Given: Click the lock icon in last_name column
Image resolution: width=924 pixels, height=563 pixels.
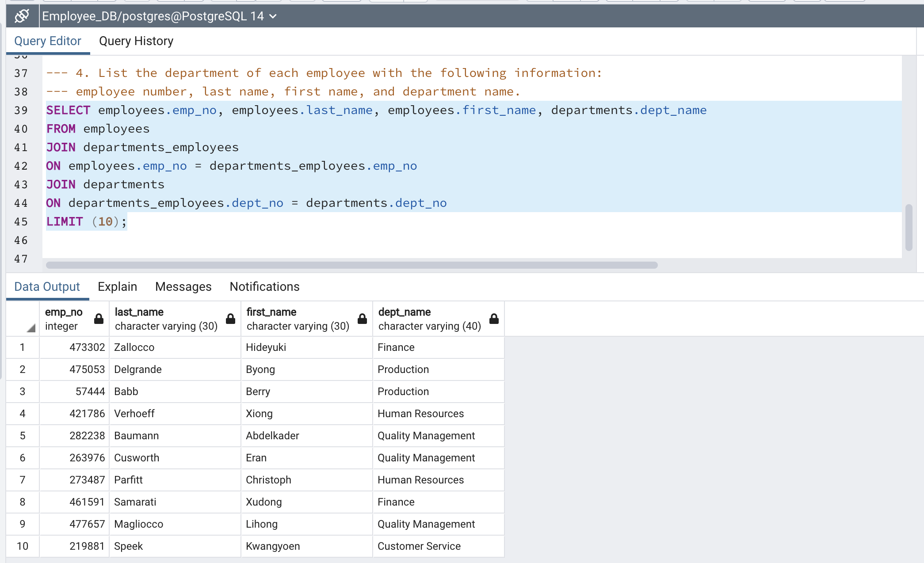Looking at the screenshot, I should click(x=230, y=319).
